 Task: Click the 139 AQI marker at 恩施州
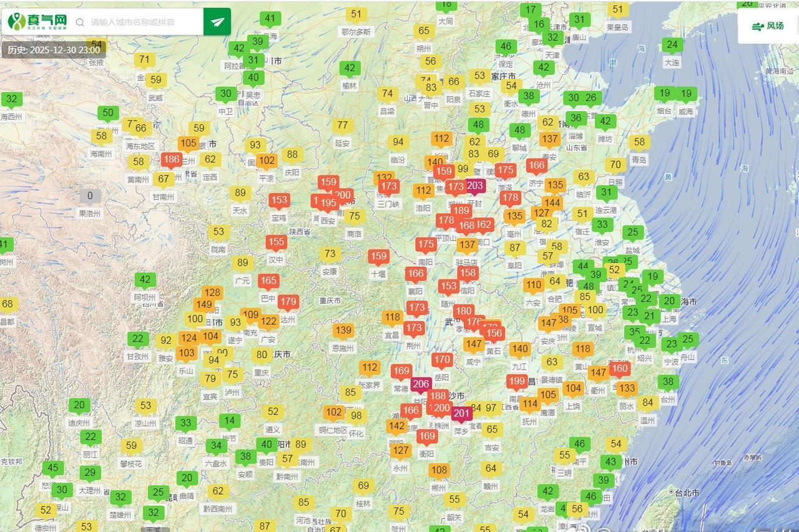[343, 330]
